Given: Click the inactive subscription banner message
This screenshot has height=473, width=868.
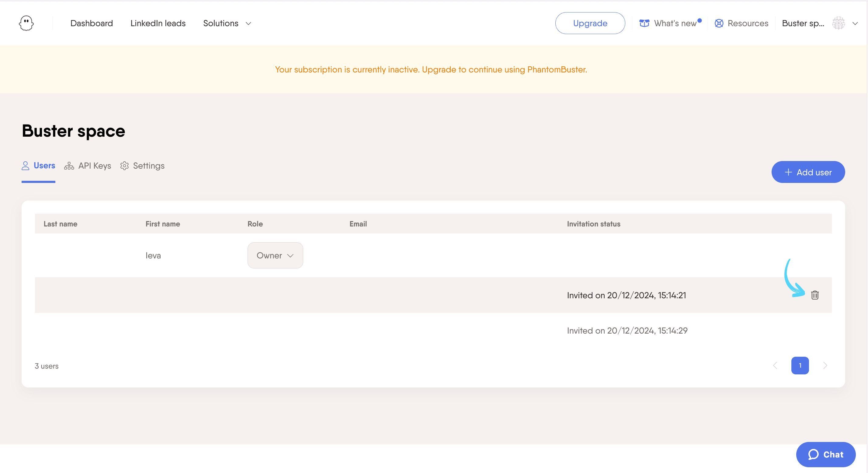Looking at the screenshot, I should pyautogui.click(x=431, y=69).
